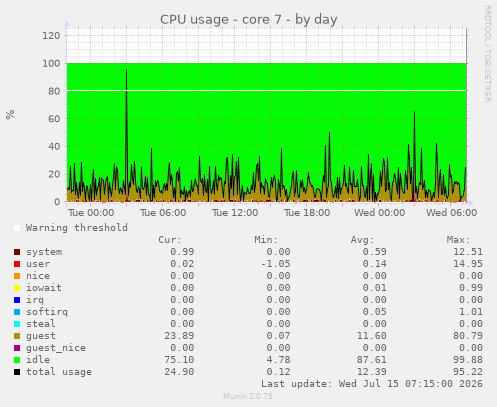Click the softirq max value 1.01
The height and width of the screenshot is (407, 497).
[x=471, y=312]
